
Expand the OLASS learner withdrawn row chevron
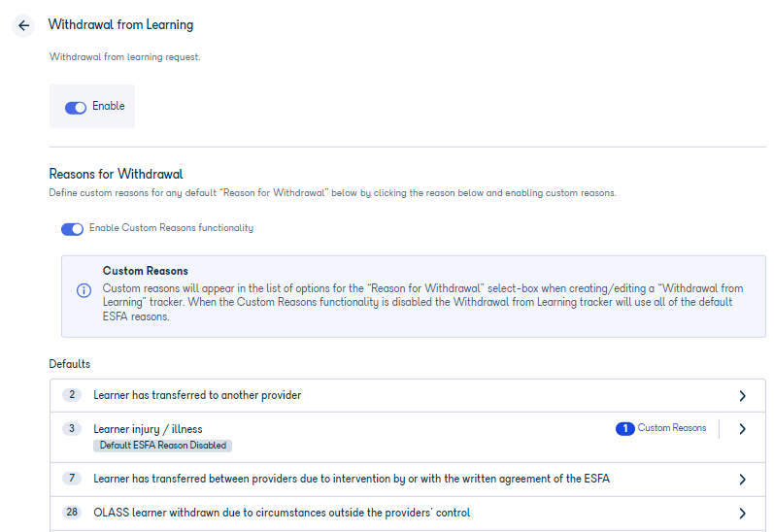(742, 514)
